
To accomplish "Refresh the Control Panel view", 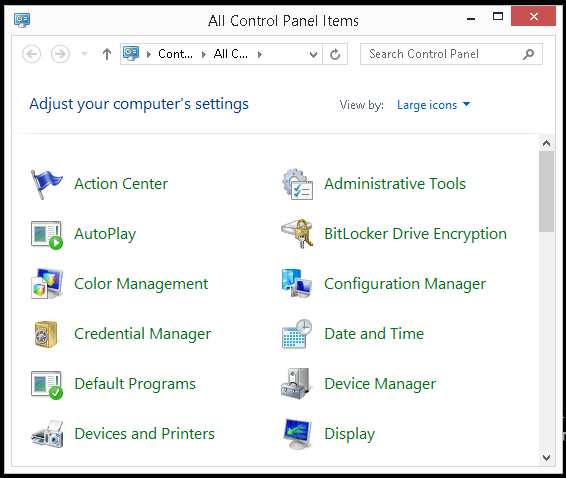I will pos(335,54).
